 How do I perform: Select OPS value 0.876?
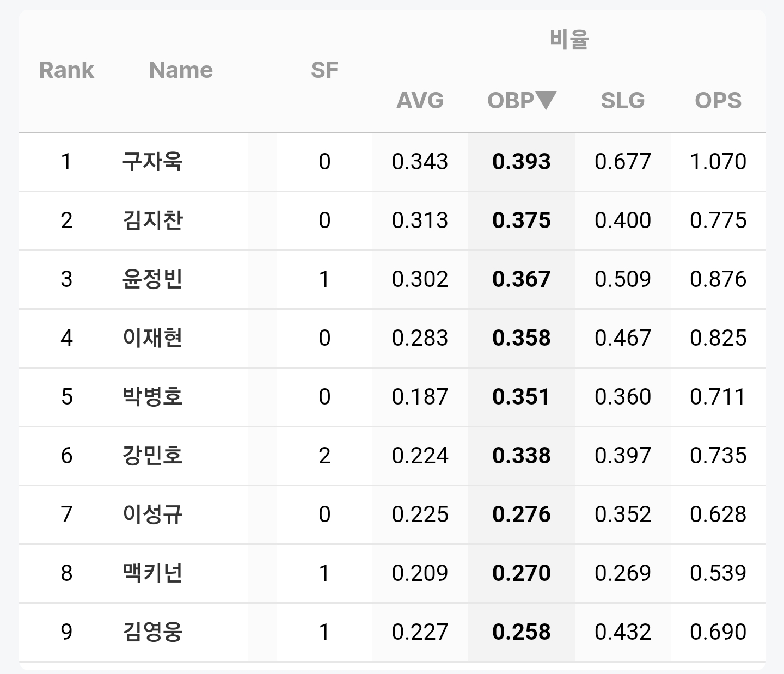[x=718, y=279]
